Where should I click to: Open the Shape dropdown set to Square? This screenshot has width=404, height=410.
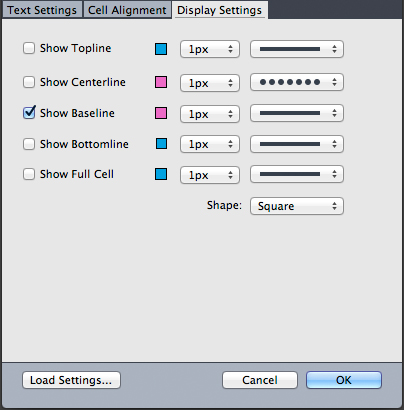pyautogui.click(x=297, y=206)
